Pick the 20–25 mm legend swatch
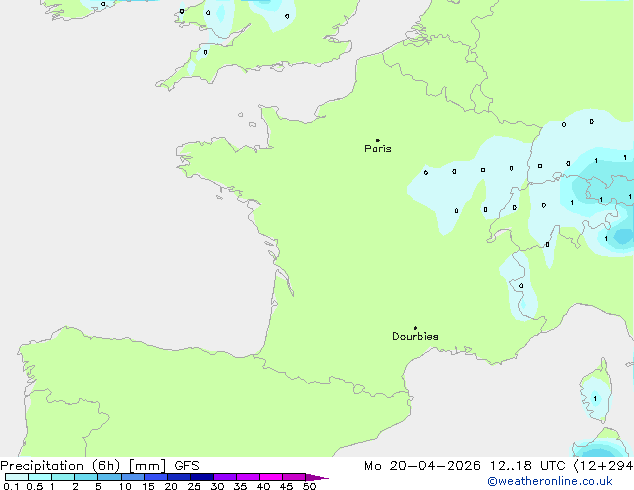This screenshot has width=634, height=490. pos(179,477)
